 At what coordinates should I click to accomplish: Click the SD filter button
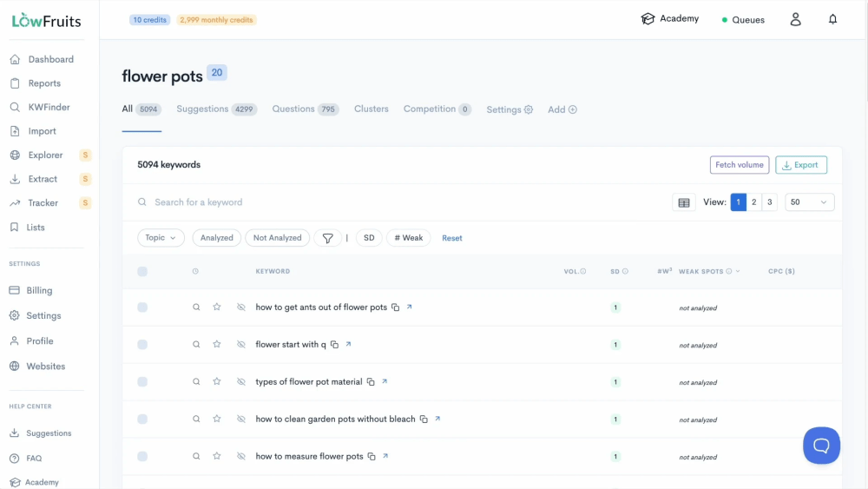click(369, 238)
